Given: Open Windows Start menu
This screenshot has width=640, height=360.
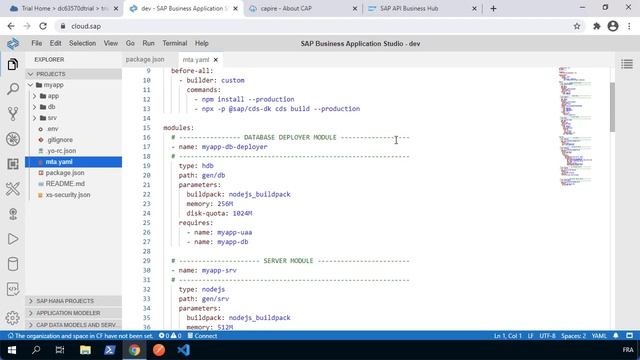Looking at the screenshot, I should [12, 350].
